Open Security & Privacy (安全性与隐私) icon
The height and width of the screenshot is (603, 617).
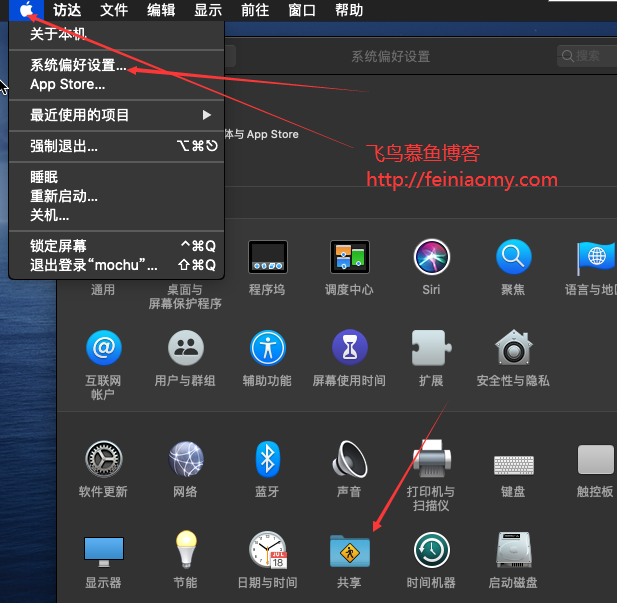point(514,347)
